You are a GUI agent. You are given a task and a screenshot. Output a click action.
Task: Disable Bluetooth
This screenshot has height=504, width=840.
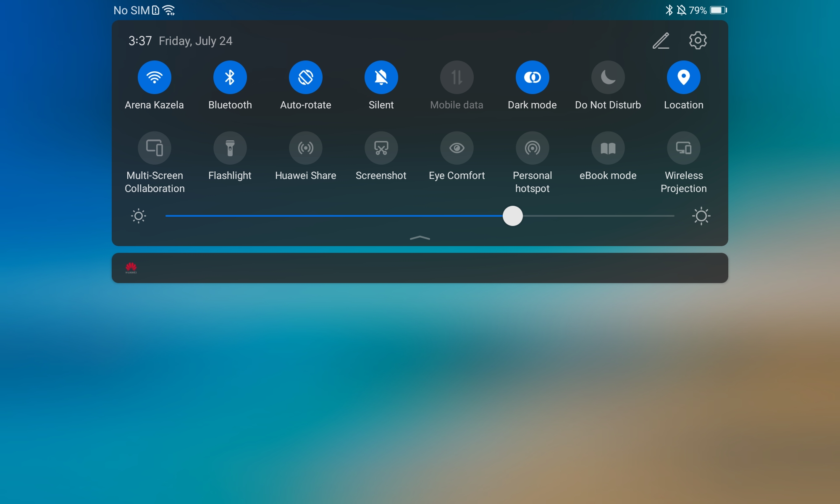point(230,77)
